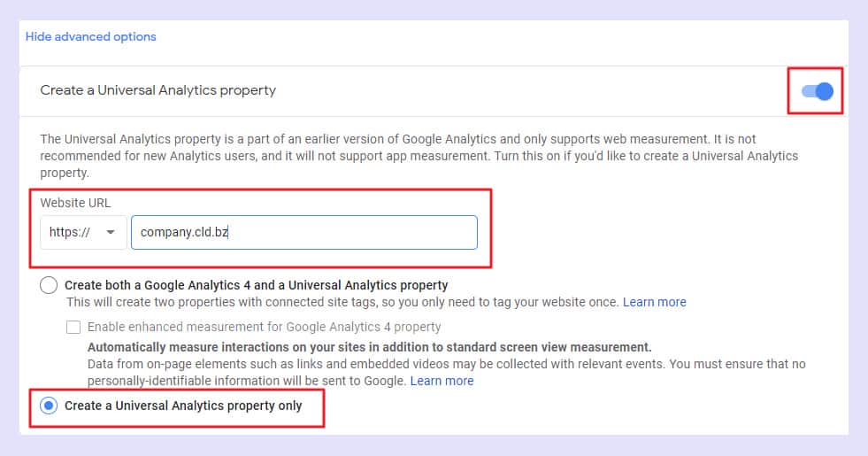
Task: Click the Data from on-page elements sentence
Action: coord(446,373)
